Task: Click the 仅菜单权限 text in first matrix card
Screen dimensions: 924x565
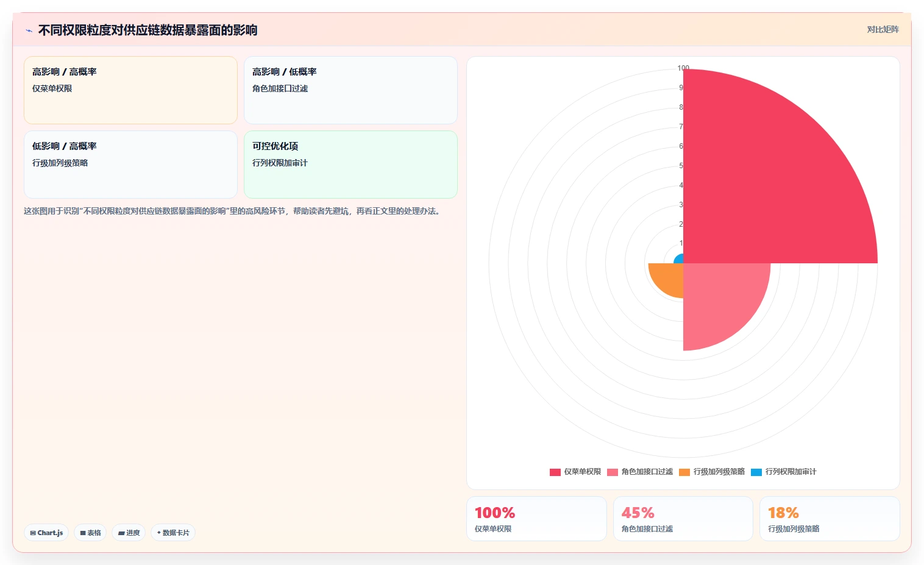Action: tap(52, 88)
